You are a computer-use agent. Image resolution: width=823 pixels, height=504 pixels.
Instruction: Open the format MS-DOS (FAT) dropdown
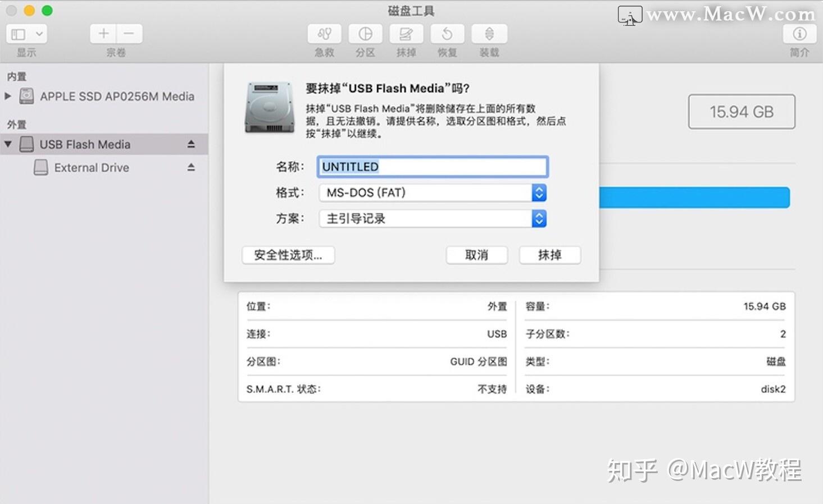coord(433,193)
